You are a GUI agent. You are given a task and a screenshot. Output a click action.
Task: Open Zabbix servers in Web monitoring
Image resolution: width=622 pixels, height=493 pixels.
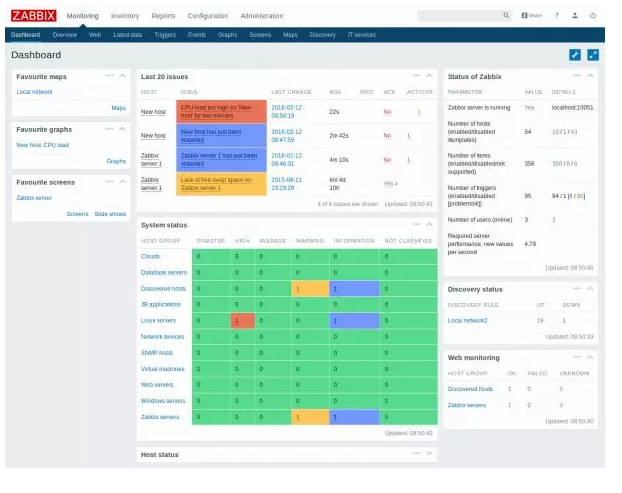[466, 405]
